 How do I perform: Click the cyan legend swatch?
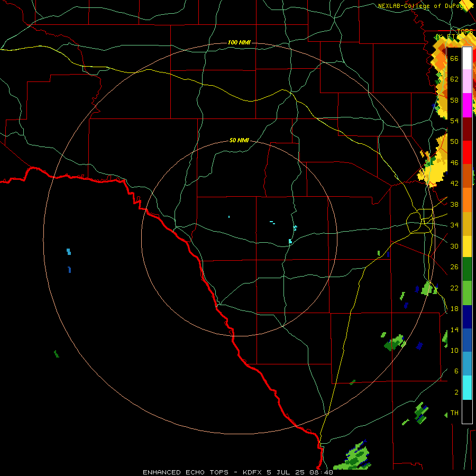click(x=467, y=388)
